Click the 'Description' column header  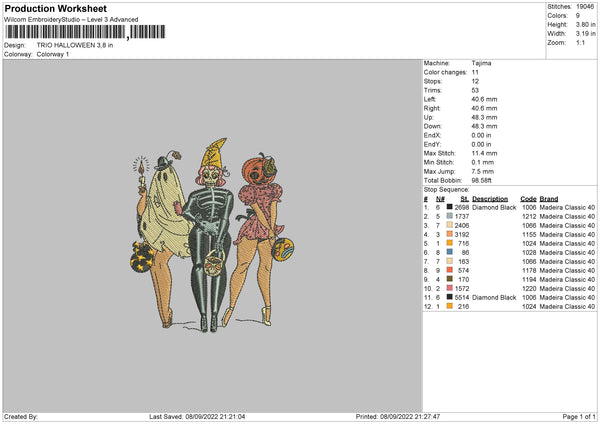pos(490,199)
